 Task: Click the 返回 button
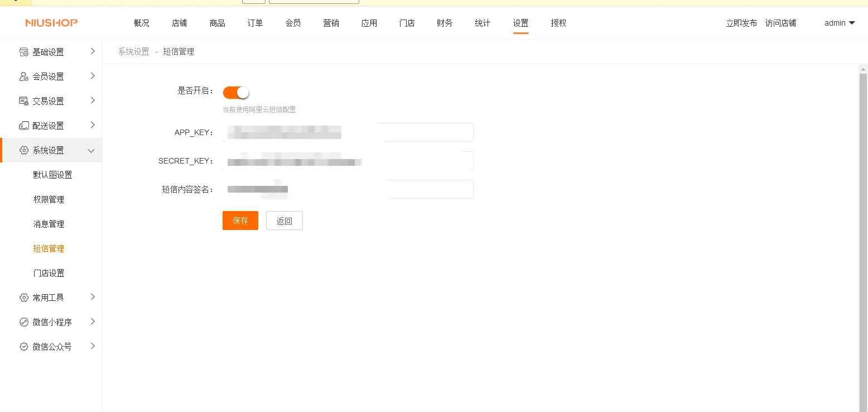tap(284, 221)
